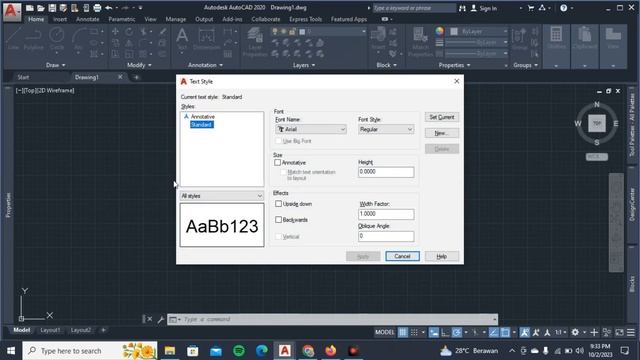This screenshot has width=640, height=360.
Task: Click the TOP face of the ViewCube
Action: click(x=597, y=123)
